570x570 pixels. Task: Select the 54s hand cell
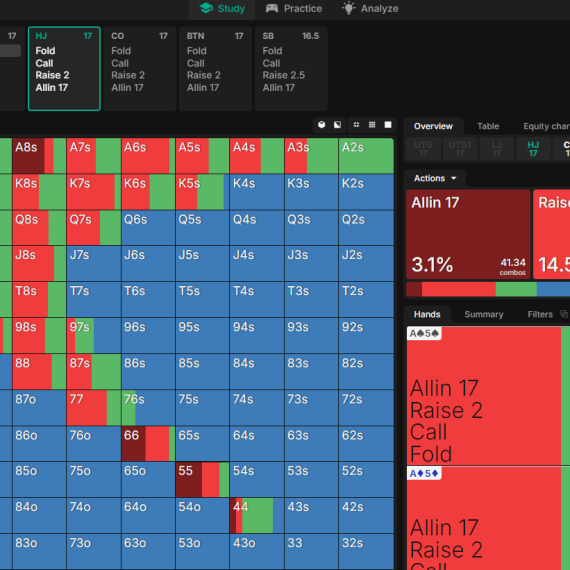[x=257, y=479]
